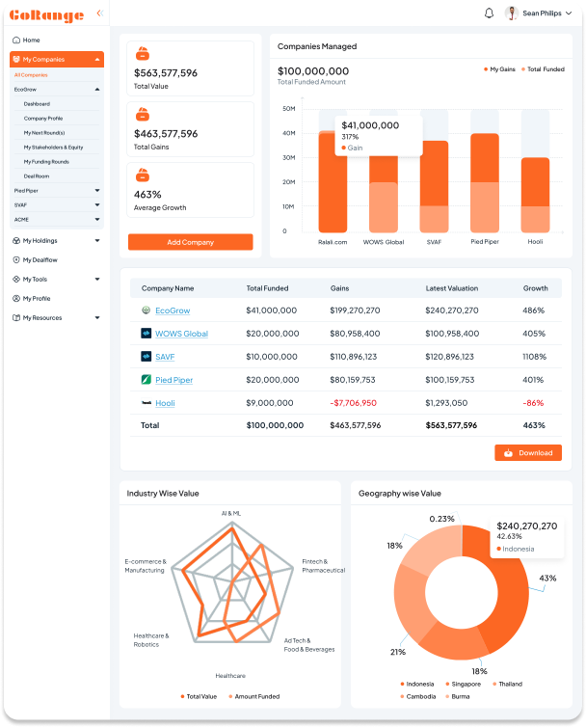Open EcoGrow Dashboard item
The image size is (586, 728).
click(37, 104)
